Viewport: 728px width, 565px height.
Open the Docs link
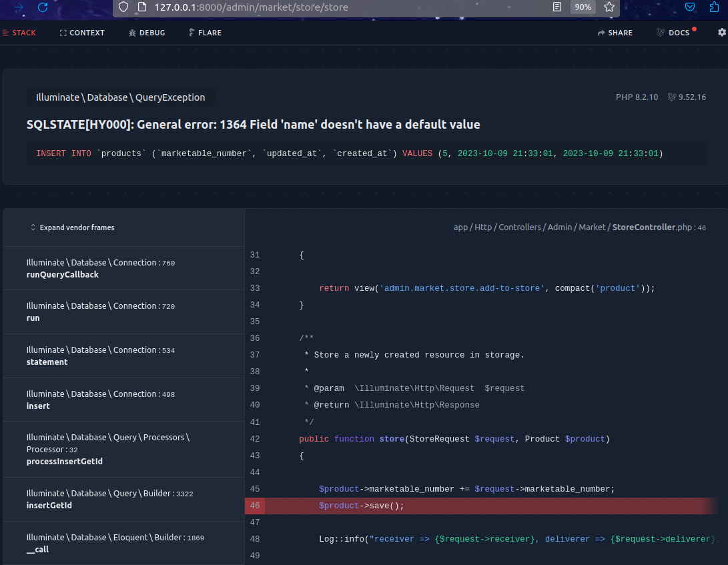click(674, 33)
